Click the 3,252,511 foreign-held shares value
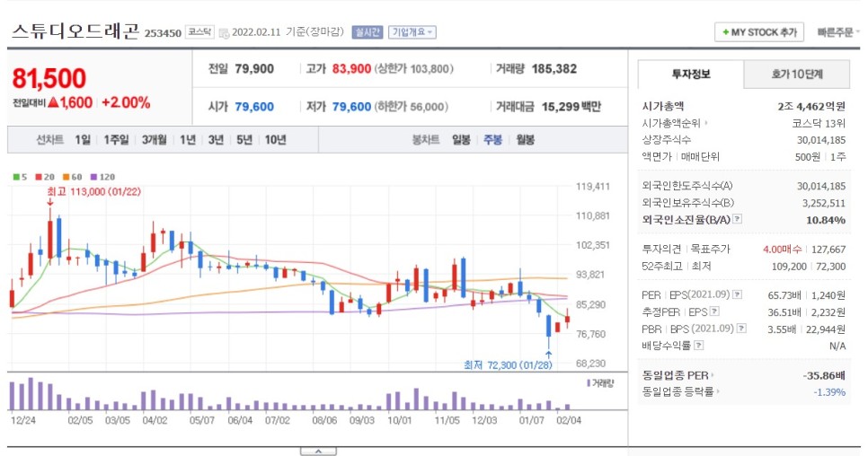 click(824, 203)
